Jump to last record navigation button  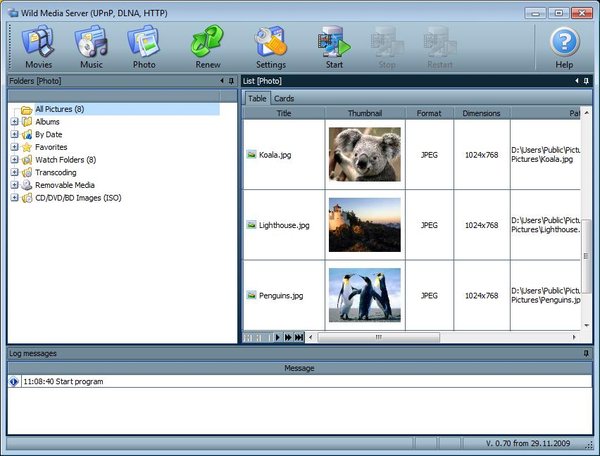299,338
